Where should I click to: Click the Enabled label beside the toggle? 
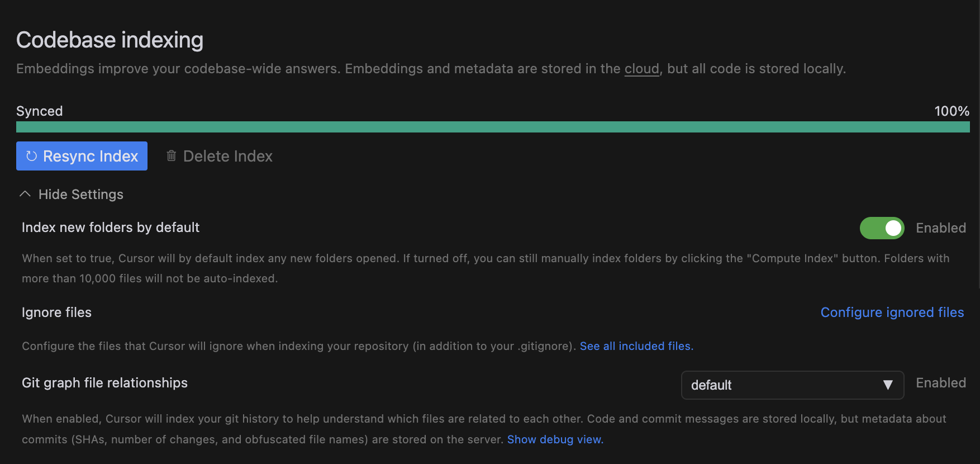click(x=941, y=228)
